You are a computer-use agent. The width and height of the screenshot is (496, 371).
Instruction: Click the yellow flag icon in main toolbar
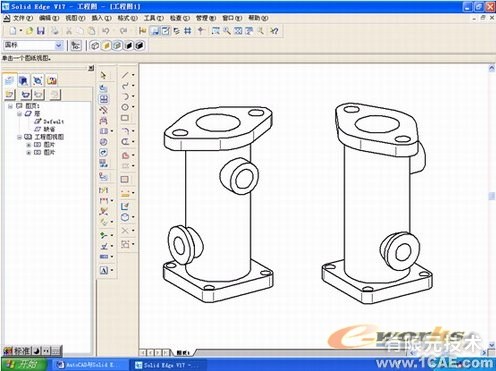tap(143, 31)
